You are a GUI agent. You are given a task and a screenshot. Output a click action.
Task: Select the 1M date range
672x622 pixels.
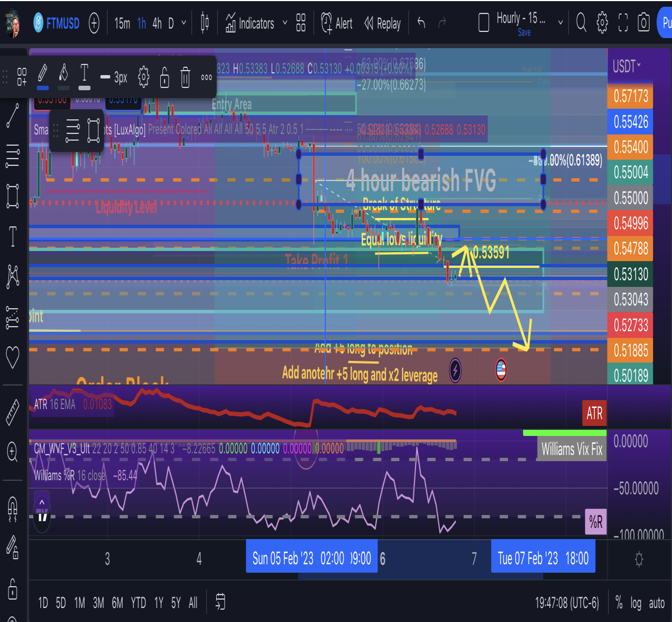(x=80, y=603)
